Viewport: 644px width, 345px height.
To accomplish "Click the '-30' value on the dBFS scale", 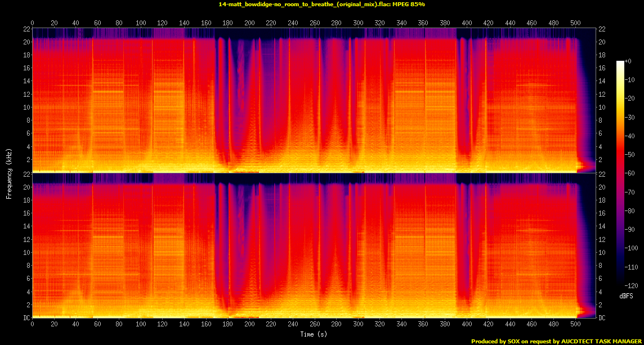I will click(x=629, y=117).
